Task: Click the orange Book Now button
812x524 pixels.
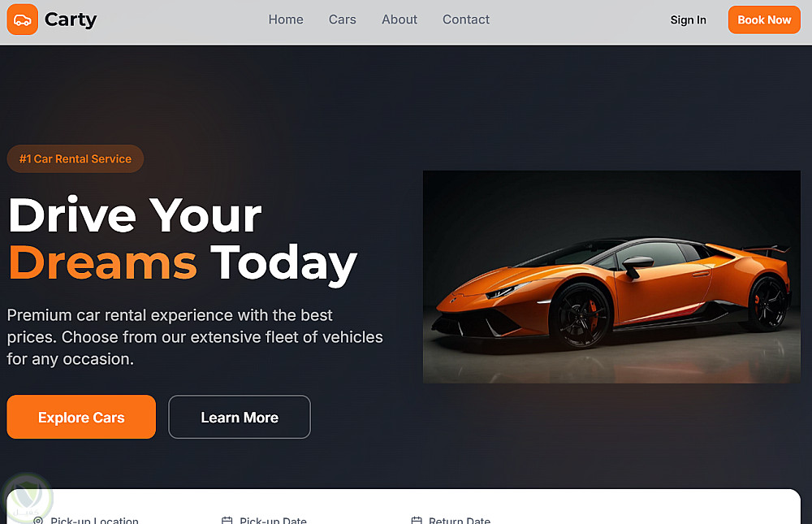Action: coord(764,19)
